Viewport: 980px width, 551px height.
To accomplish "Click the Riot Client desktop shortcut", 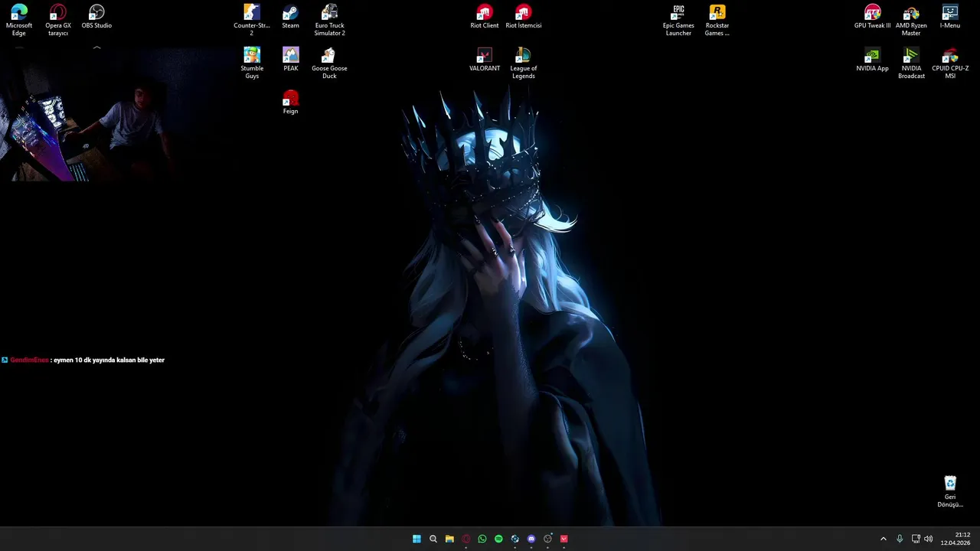I will [485, 17].
